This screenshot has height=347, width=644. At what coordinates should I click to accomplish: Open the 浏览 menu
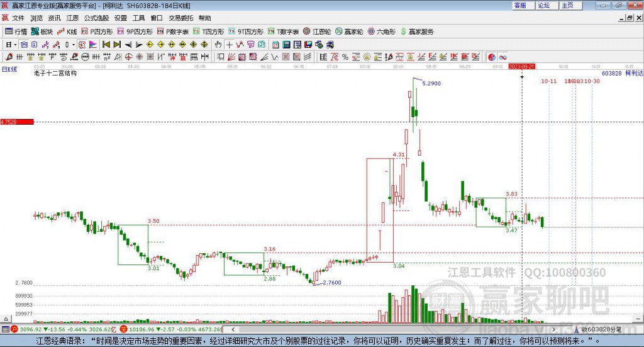click(36, 18)
